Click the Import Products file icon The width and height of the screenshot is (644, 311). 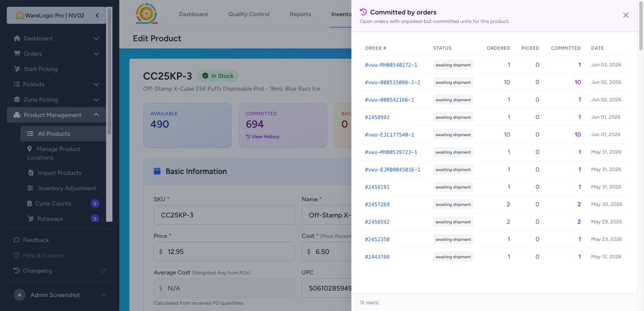tap(30, 173)
